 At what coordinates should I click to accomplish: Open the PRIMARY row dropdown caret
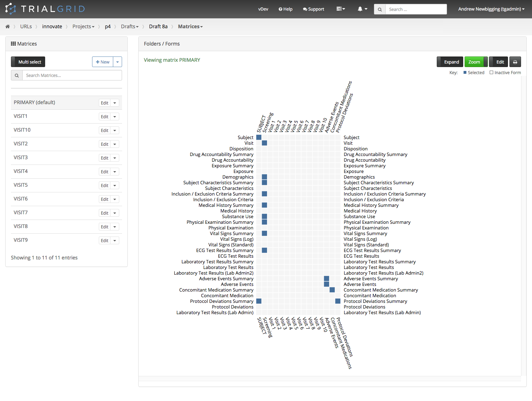coord(115,103)
